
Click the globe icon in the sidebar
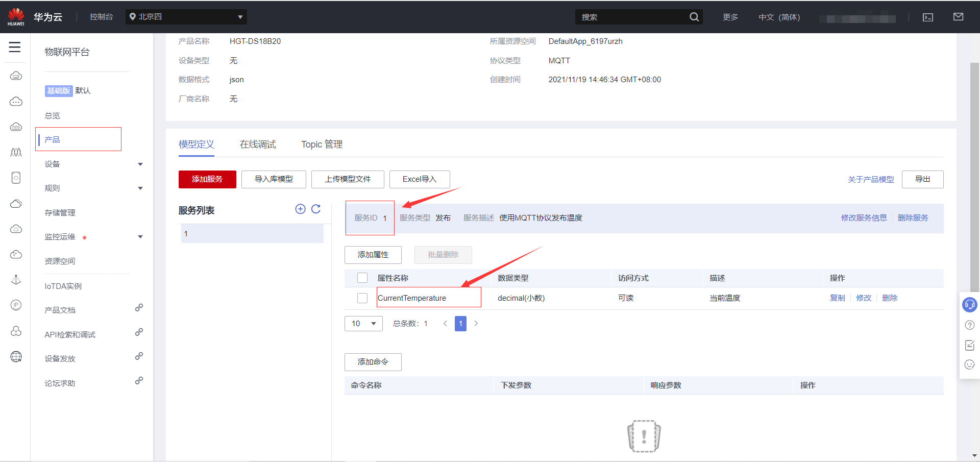pyautogui.click(x=16, y=356)
